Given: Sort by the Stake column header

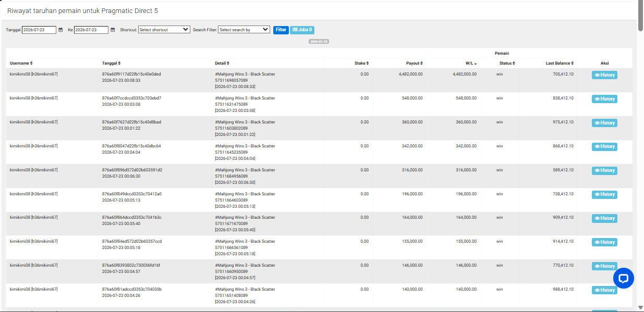Looking at the screenshot, I should (x=361, y=63).
